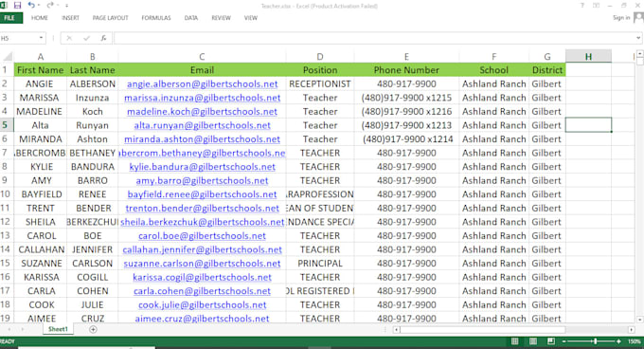Select the PRINCIPAL position cell
The width and height of the screenshot is (644, 349).
click(320, 264)
